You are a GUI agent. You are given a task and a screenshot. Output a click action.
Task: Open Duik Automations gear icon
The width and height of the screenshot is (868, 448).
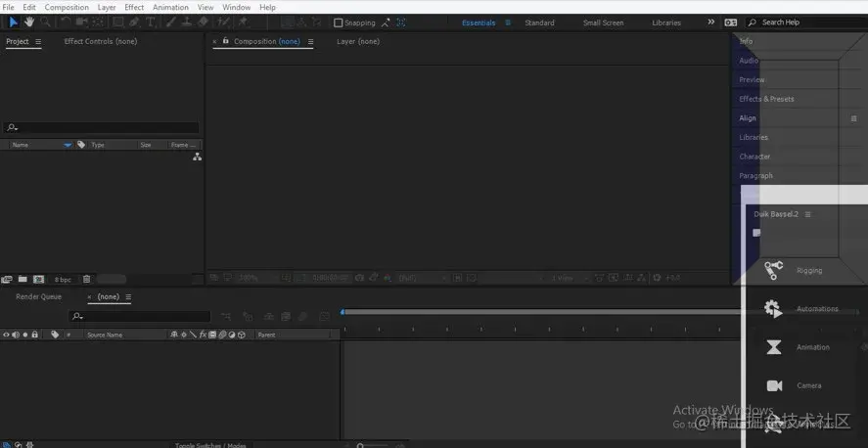click(x=773, y=309)
